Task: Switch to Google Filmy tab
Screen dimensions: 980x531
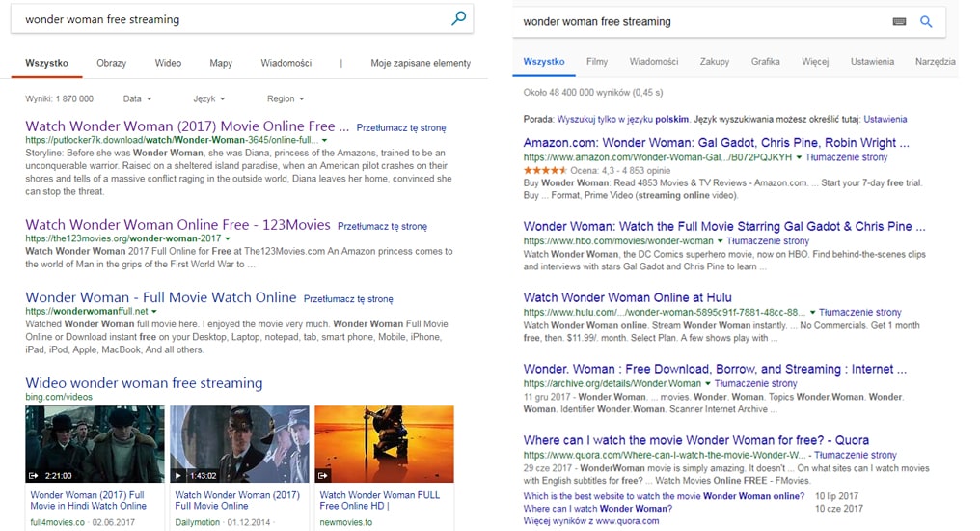Action: tap(597, 61)
